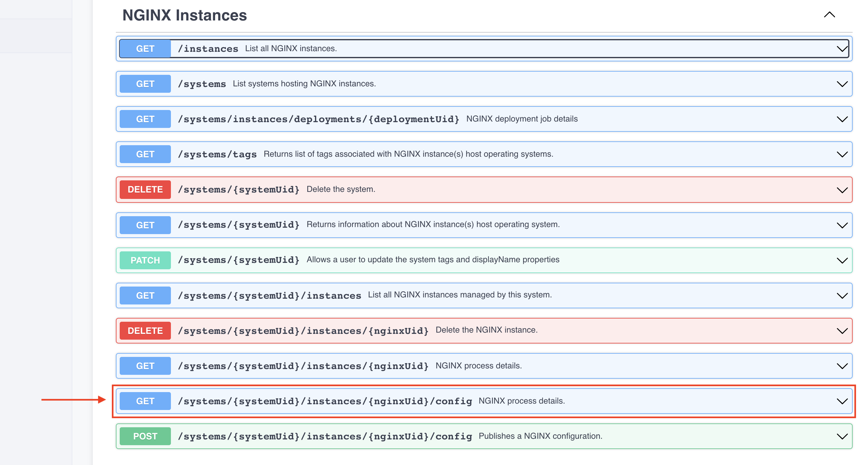Expand chevron for host operating system info row
Image resolution: width=868 pixels, height=465 pixels.
point(842,225)
